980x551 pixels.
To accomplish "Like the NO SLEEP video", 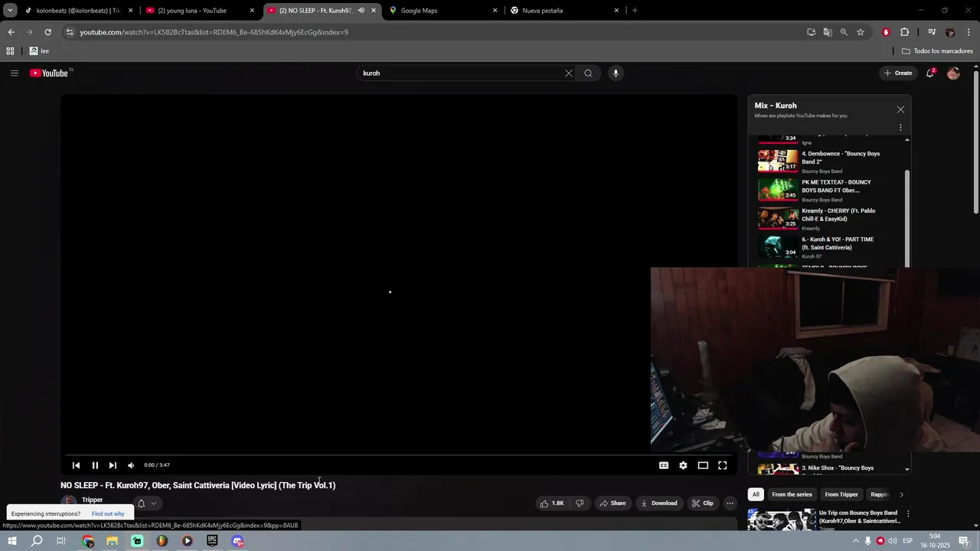I will point(552,503).
